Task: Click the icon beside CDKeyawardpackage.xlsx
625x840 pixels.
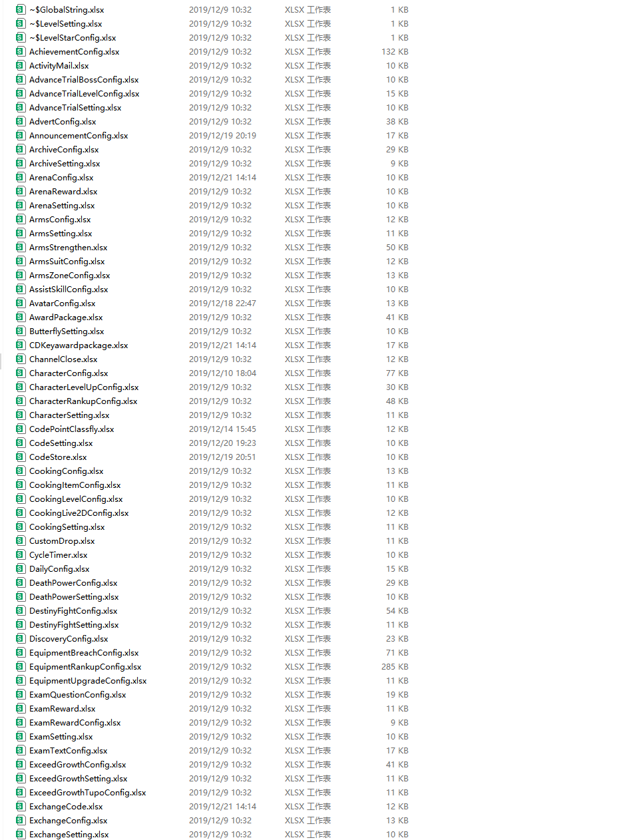Action: [20, 345]
